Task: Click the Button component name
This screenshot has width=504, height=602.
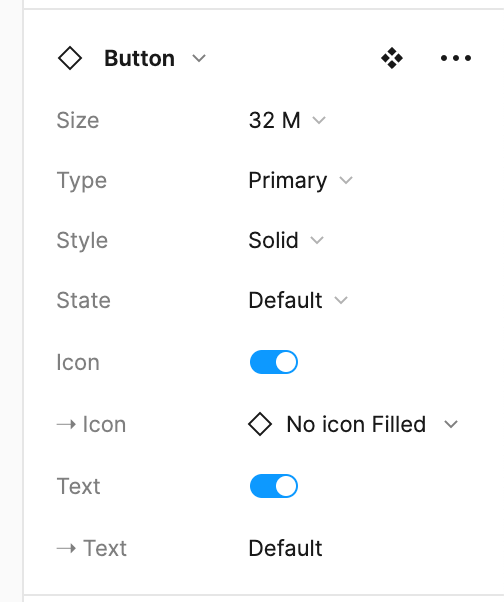Action: (140, 58)
